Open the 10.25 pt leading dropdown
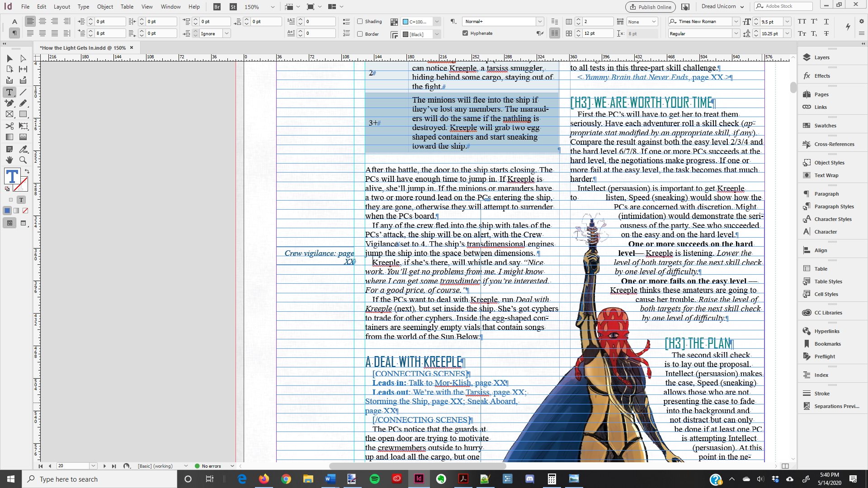This screenshot has height=488, width=868. [x=787, y=33]
